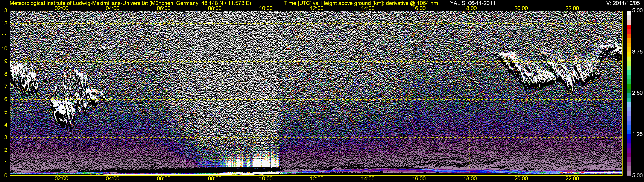Click the 02:00 label on the bottom time axis
This screenshot has height=182, width=644.
[61, 179]
